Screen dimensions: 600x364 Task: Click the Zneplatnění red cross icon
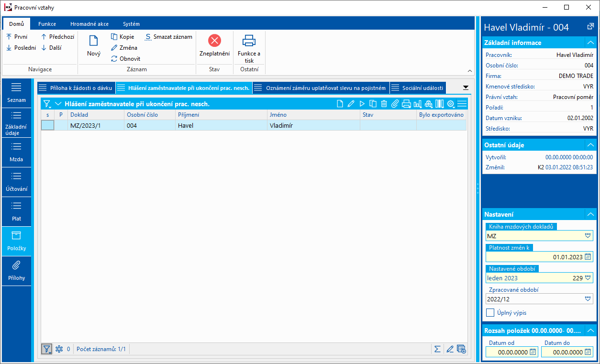pos(215,41)
